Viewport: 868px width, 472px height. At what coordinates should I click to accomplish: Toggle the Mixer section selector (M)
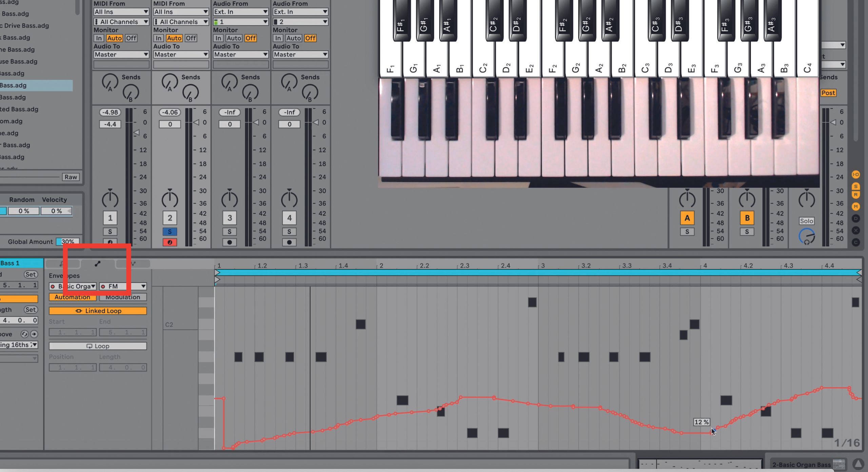(856, 206)
